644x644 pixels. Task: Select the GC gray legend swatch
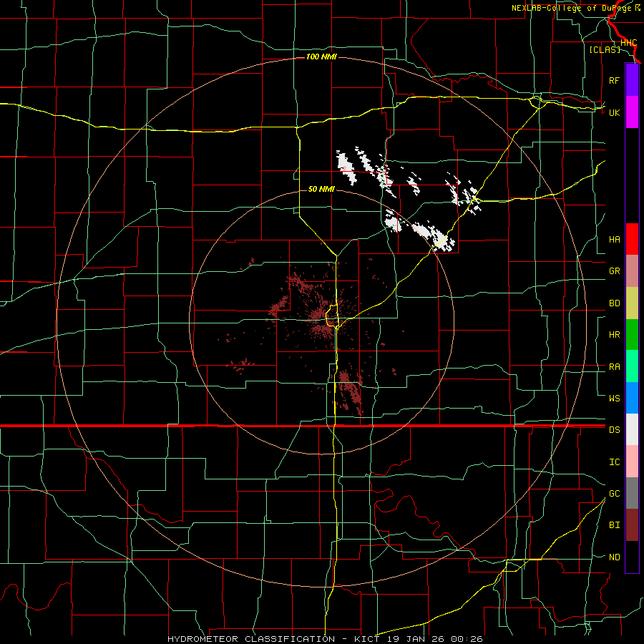[632, 493]
